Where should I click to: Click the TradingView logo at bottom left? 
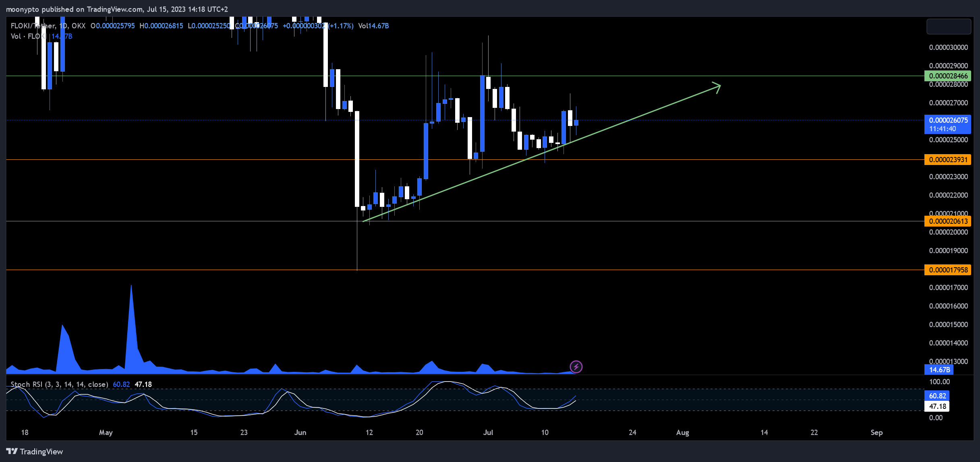[35, 452]
